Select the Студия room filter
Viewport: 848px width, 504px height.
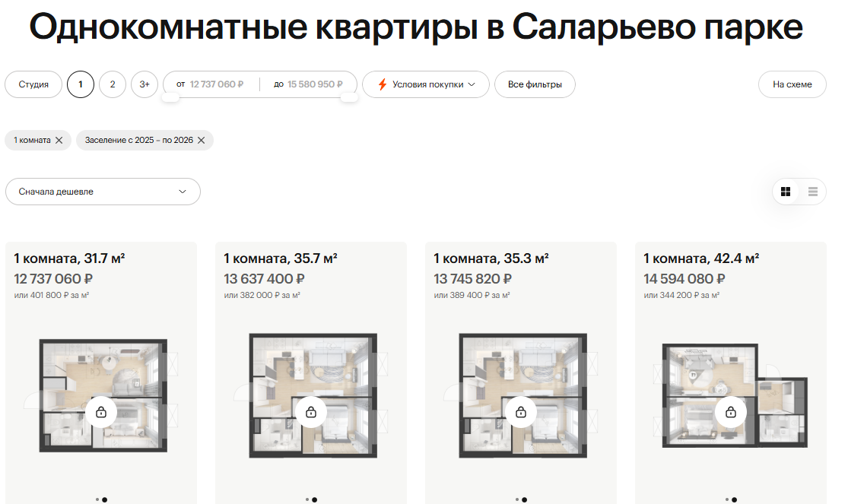click(x=33, y=84)
